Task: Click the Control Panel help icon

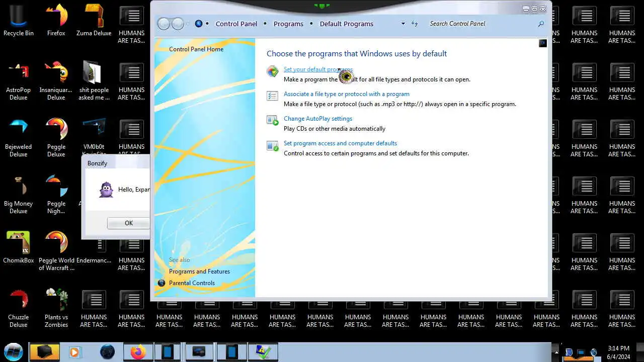Action: 542,43
